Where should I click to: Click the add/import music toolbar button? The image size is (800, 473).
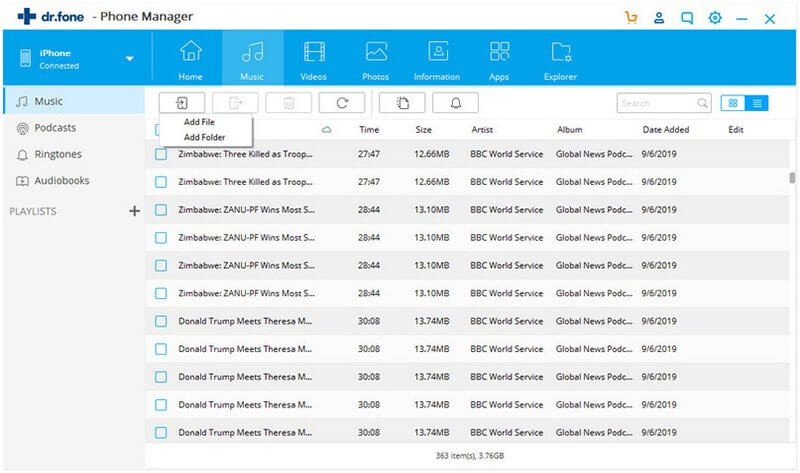tap(182, 103)
